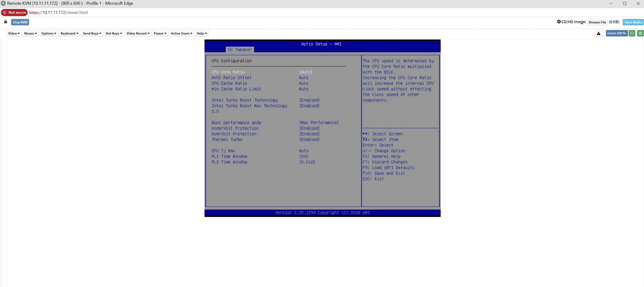The width and height of the screenshot is (644, 287).
Task: Open the Video Record dropdown menu
Action: click(138, 33)
